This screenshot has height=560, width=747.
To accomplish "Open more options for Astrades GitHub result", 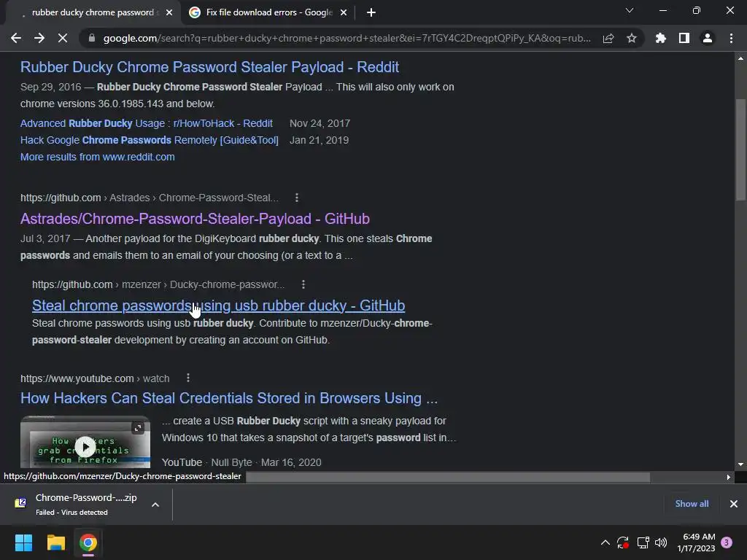I will click(x=297, y=197).
